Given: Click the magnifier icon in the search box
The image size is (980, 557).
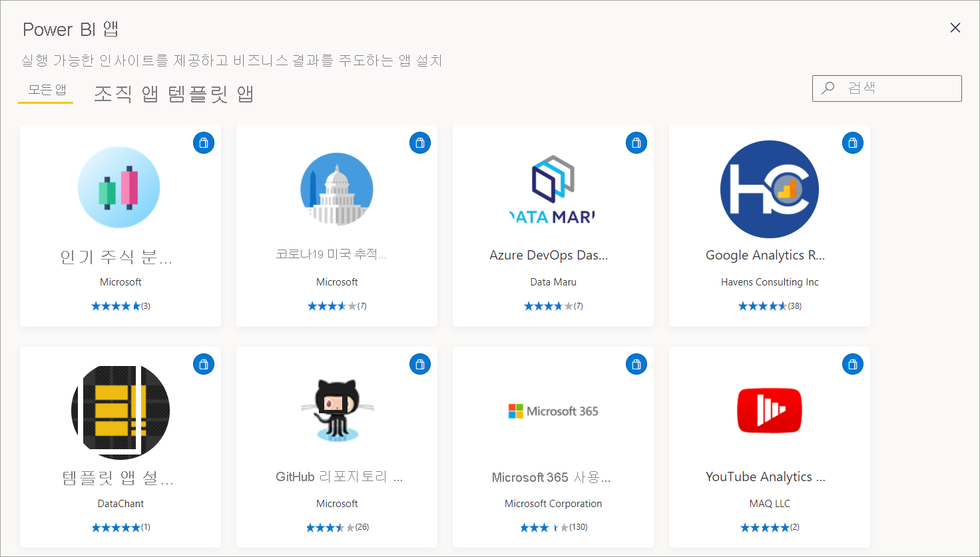Looking at the screenshot, I should (828, 88).
